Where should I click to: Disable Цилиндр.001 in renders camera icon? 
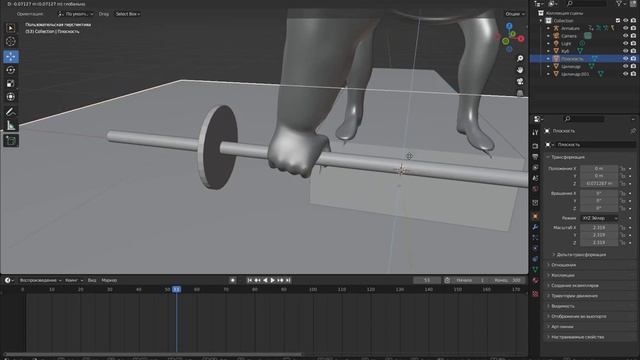tap(633, 74)
